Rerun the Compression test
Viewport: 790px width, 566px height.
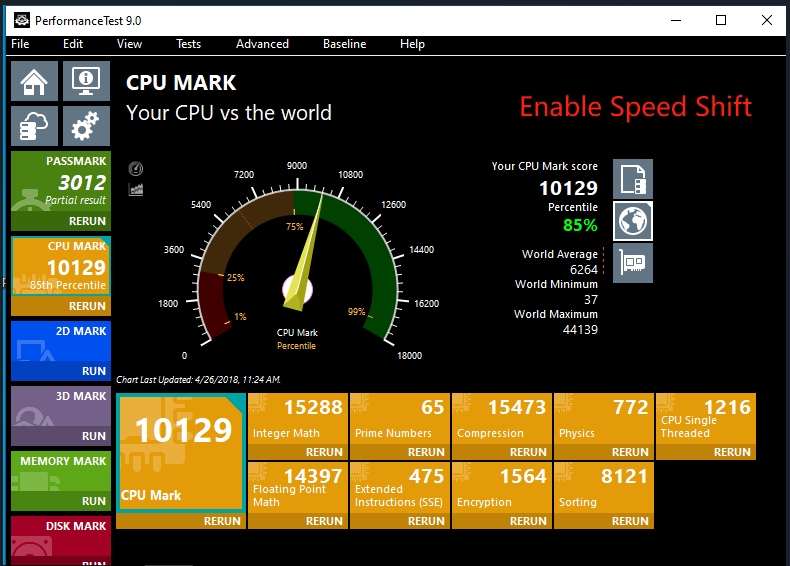click(x=528, y=452)
